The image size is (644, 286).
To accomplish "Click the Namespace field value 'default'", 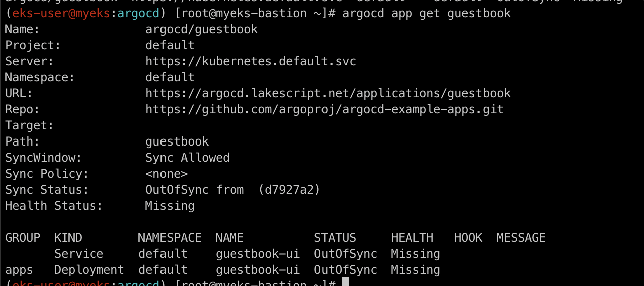I will pyautogui.click(x=170, y=78).
